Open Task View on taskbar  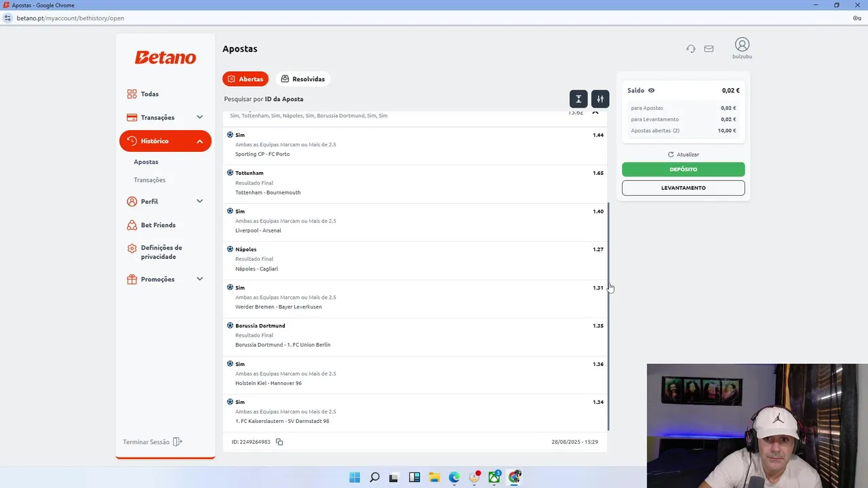[394, 477]
